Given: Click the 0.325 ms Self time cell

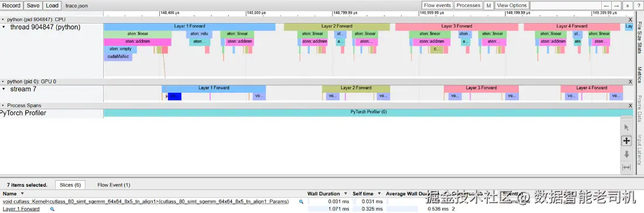Looking at the screenshot, I should pos(368,209).
